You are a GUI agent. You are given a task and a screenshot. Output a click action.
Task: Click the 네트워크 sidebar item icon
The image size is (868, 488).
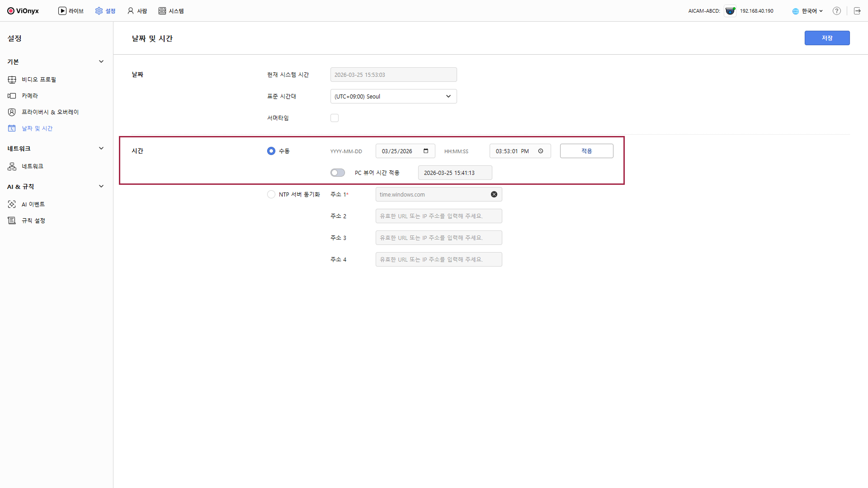[x=12, y=166]
